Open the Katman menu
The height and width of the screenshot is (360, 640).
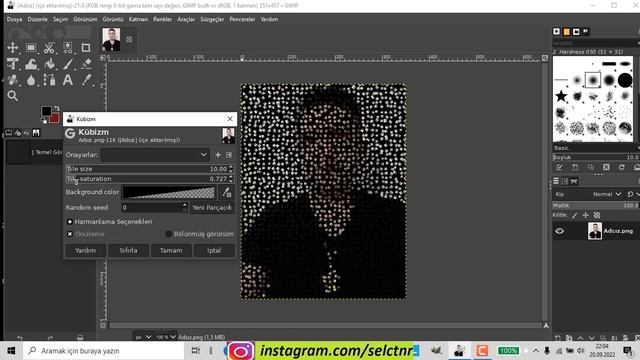tap(138, 19)
